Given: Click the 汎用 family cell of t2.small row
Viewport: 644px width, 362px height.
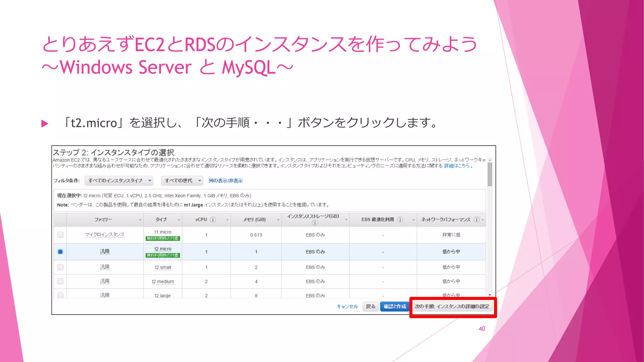Looking at the screenshot, I should [105, 267].
